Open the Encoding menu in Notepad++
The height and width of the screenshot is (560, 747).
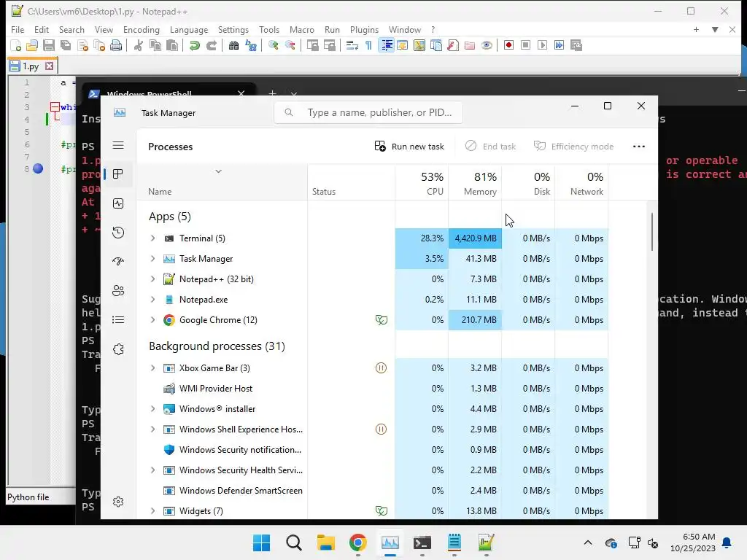coord(141,29)
